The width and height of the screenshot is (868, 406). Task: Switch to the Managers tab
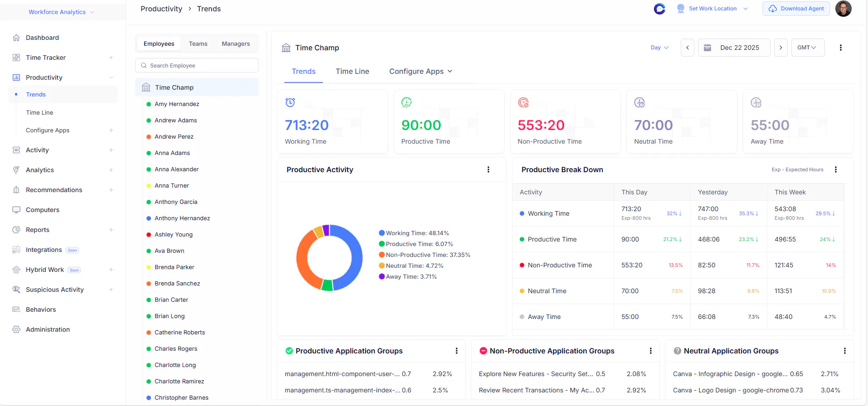tap(236, 43)
